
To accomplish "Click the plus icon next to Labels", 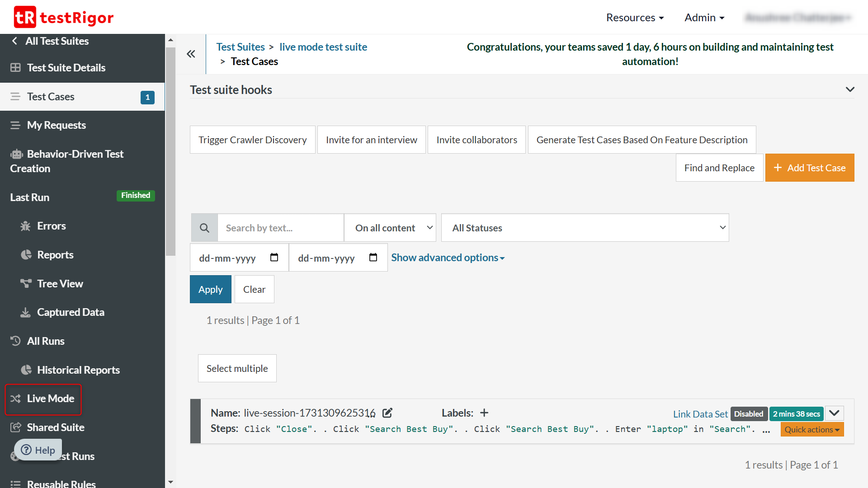I will tap(484, 413).
